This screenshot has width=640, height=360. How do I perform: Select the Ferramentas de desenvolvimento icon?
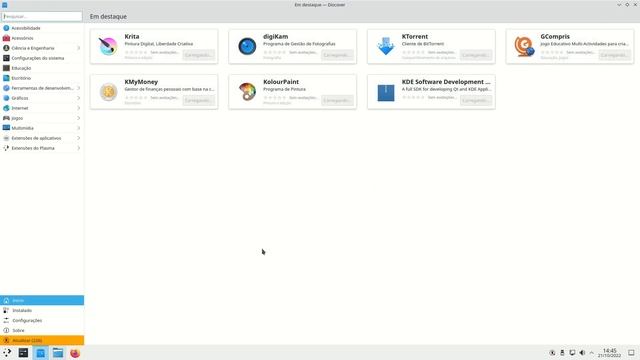pos(6,88)
